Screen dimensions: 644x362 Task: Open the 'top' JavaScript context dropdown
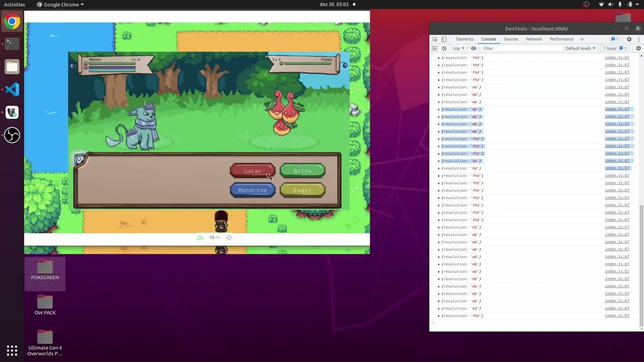458,48
